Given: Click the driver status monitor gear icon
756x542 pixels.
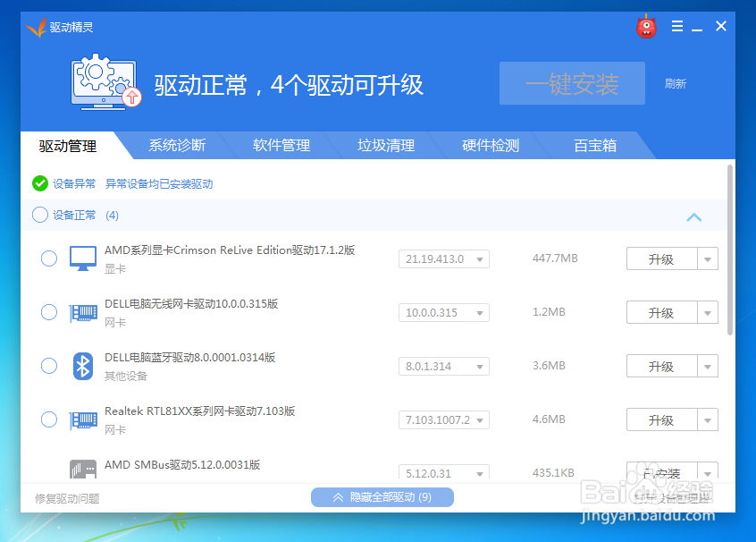Looking at the screenshot, I should point(105,82).
